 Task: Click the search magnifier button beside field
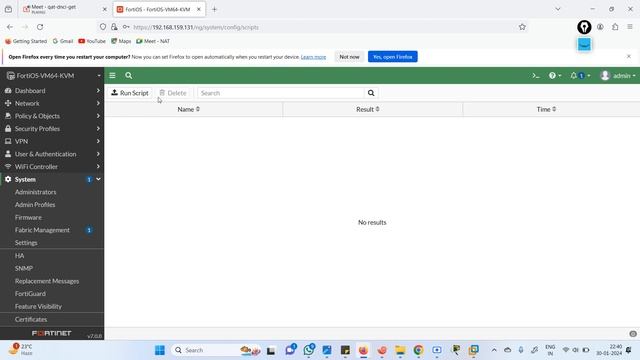(371, 93)
